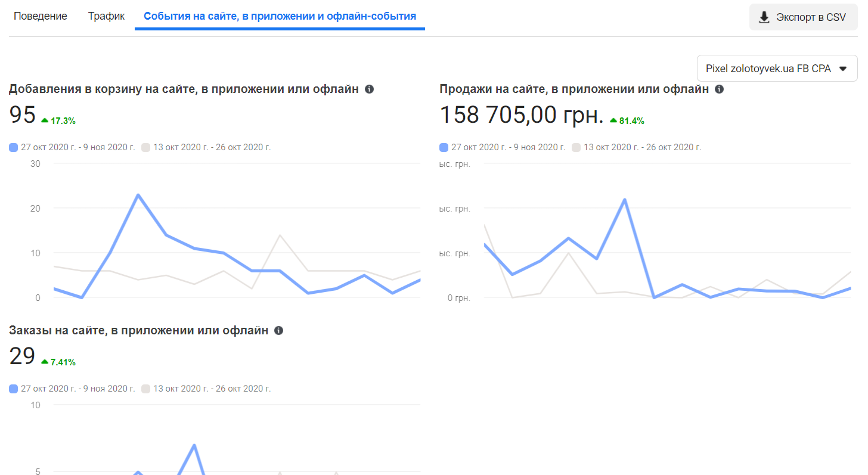The height and width of the screenshot is (475, 868).
Task: Click the gray legend swatch in the sales chart
Action: [576, 147]
